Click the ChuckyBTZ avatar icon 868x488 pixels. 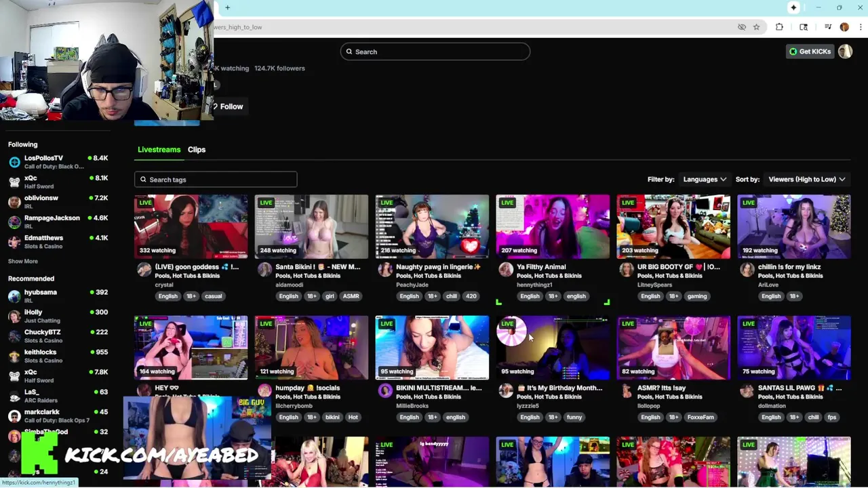(x=14, y=336)
